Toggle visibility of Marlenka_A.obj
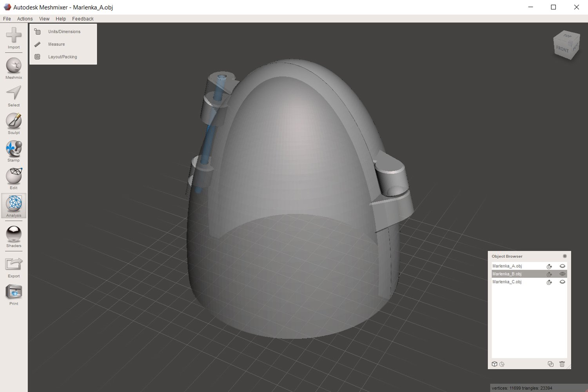Image resolution: width=588 pixels, height=392 pixels. tap(562, 266)
